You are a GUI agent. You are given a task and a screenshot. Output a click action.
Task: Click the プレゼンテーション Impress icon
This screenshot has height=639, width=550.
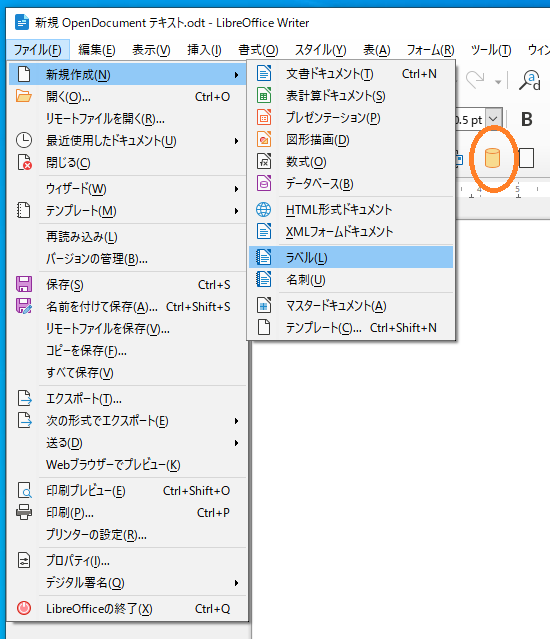[x=264, y=118]
